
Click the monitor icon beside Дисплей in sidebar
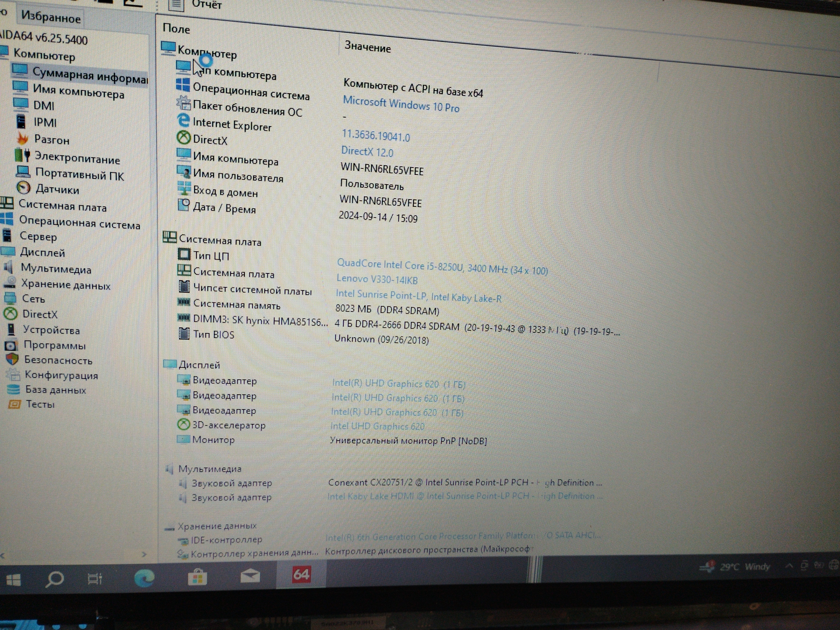pyautogui.click(x=8, y=252)
